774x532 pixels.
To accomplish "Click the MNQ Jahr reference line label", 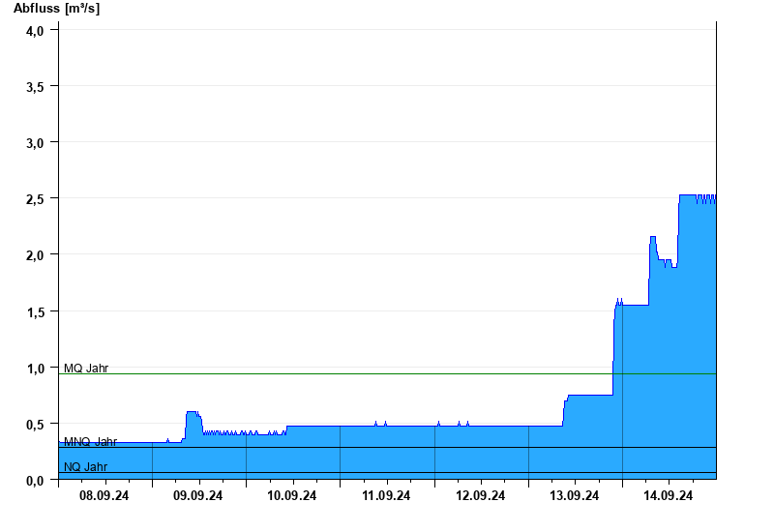I will tap(90, 442).
